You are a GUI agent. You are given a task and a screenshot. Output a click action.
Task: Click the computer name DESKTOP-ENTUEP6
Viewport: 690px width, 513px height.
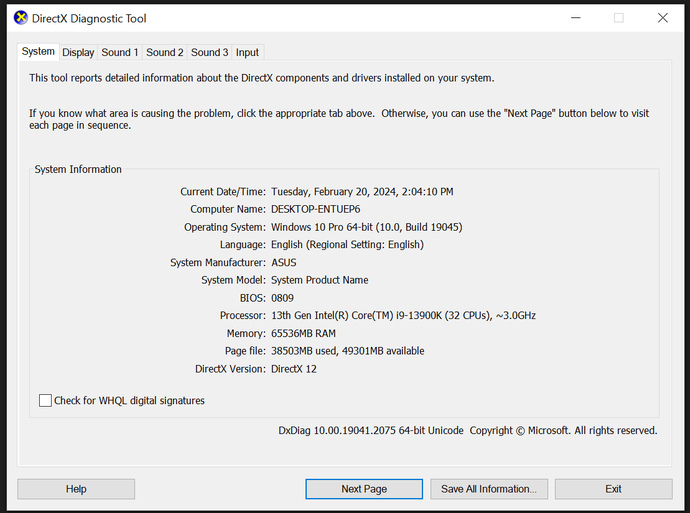(316, 209)
